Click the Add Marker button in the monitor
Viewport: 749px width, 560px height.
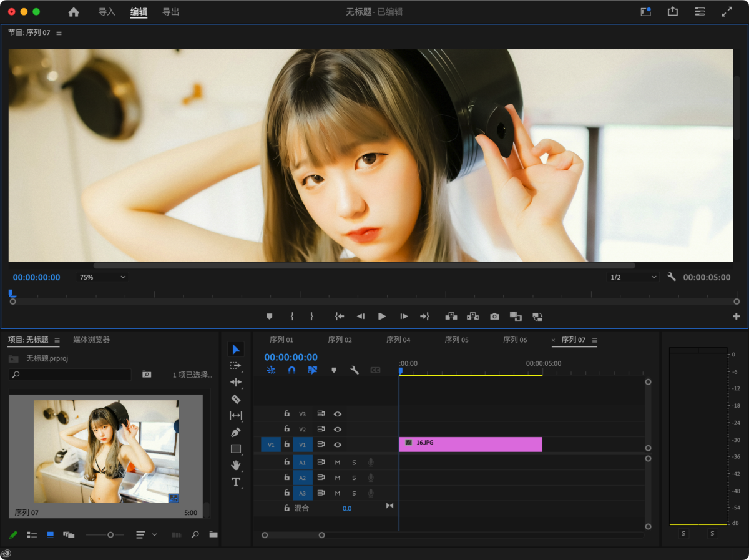pyautogui.click(x=270, y=317)
